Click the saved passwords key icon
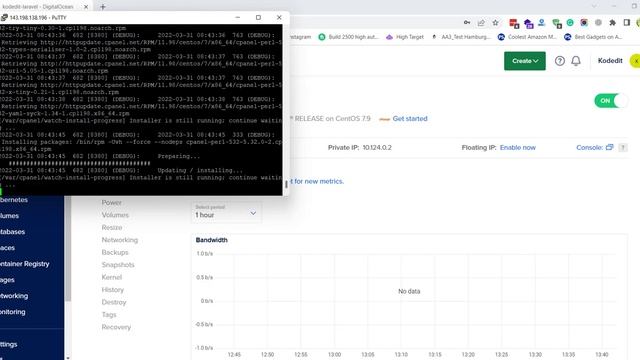 click(x=467, y=22)
